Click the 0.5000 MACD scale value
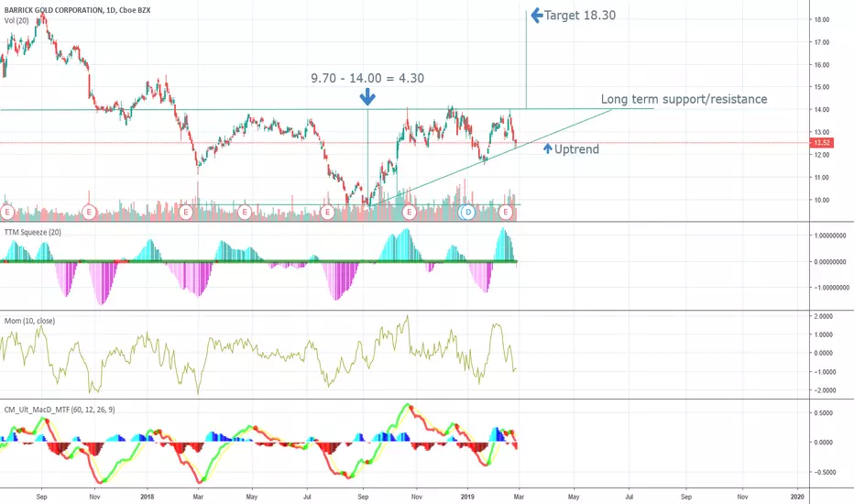This screenshot has width=854, height=504. (825, 413)
